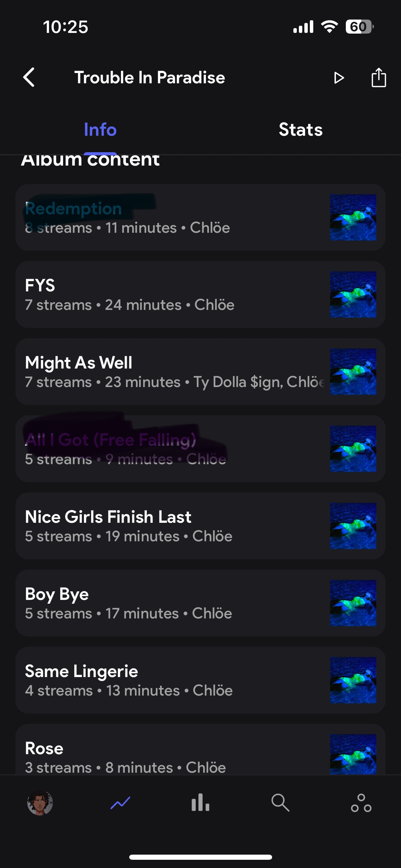Open the bar chart rankings icon

pos(200,803)
